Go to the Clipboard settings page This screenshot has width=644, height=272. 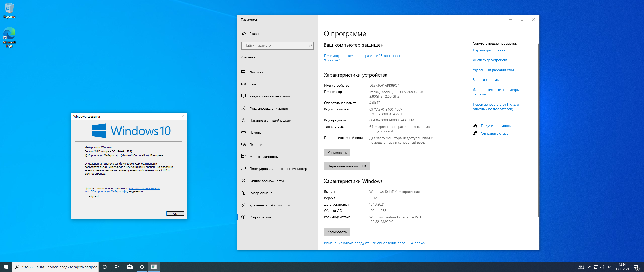pos(261,193)
